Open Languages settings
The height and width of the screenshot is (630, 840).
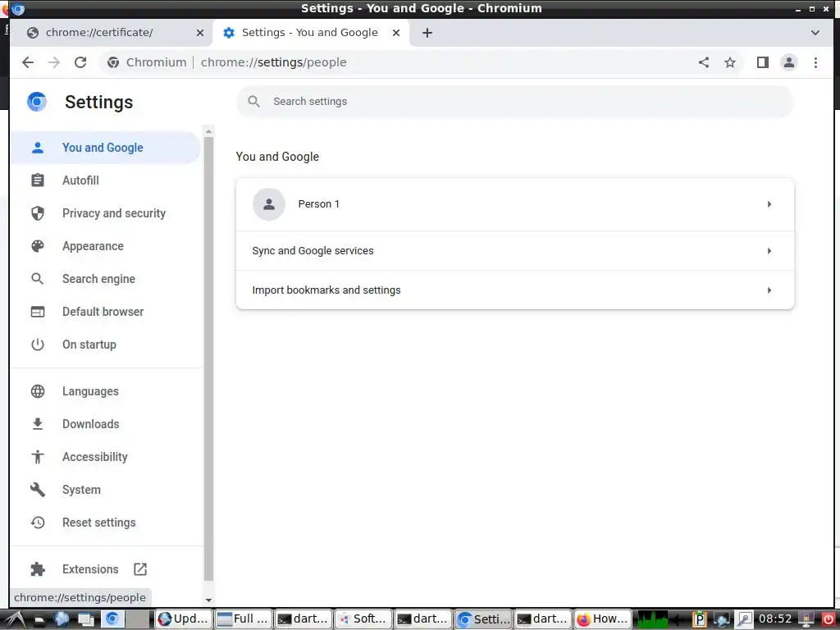pyautogui.click(x=106, y=391)
